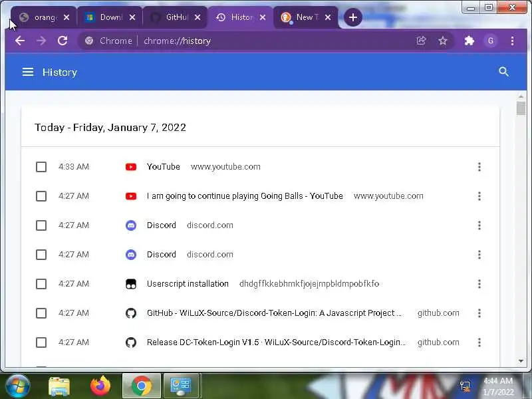
Task: Open Windows Explorer from the taskbar
Action: tap(59, 386)
